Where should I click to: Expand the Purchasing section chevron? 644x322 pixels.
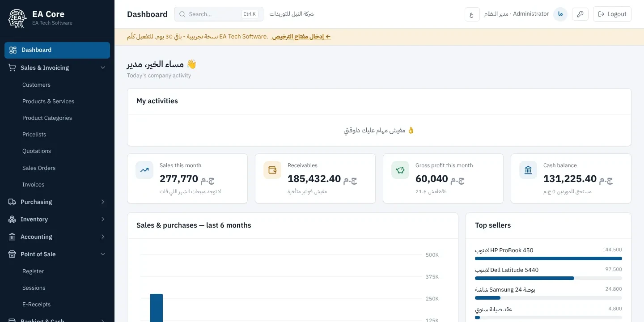[x=103, y=202]
